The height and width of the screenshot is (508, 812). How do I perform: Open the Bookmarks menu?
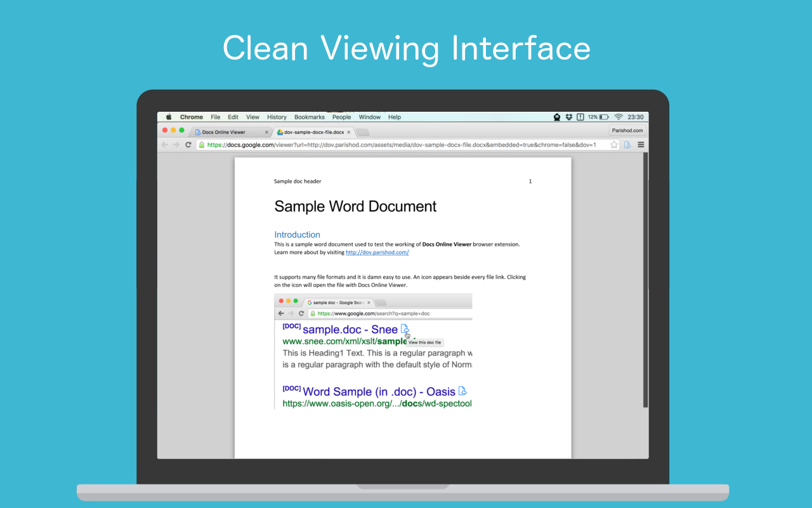(309, 117)
